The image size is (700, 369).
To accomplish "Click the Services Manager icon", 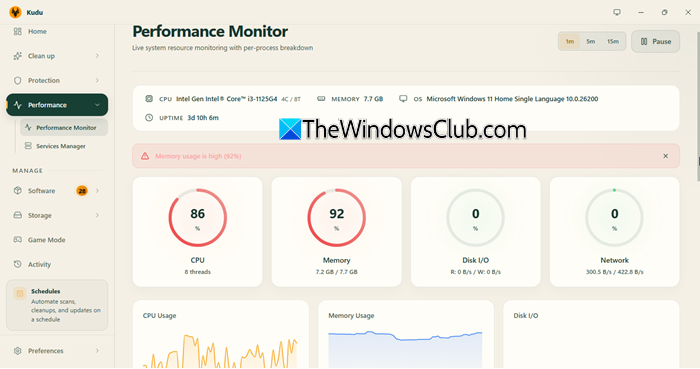I will tap(28, 146).
